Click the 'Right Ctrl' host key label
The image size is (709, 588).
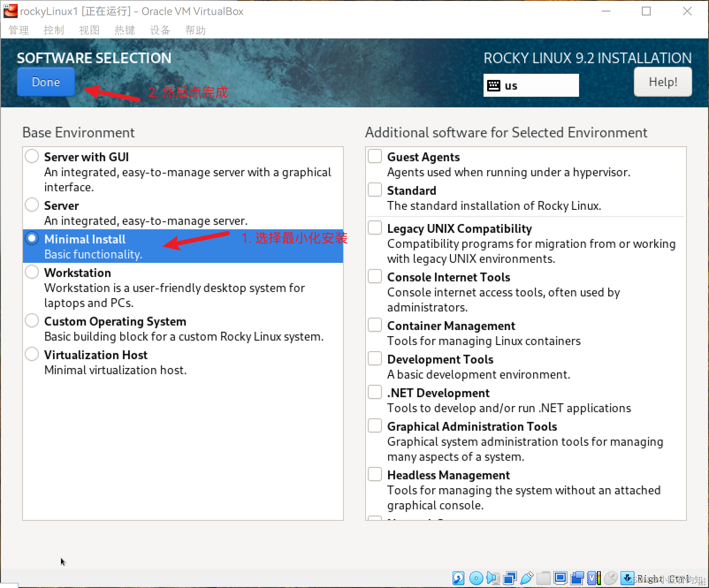[x=663, y=579]
